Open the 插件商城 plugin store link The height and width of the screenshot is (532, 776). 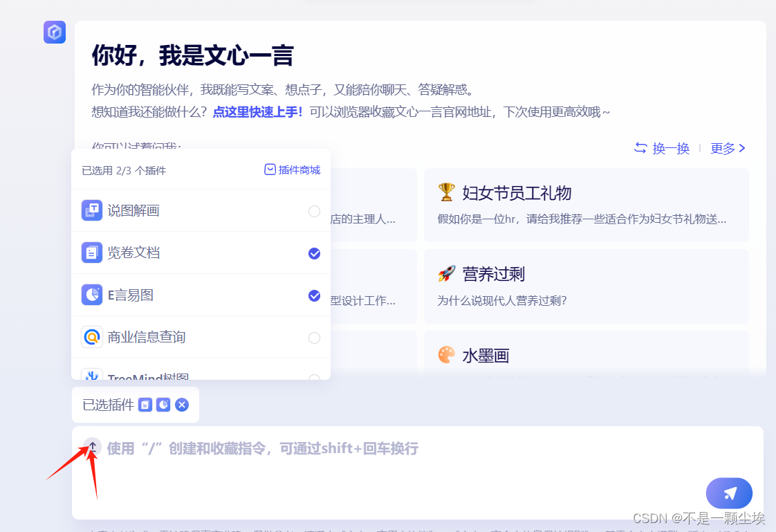[x=293, y=169]
